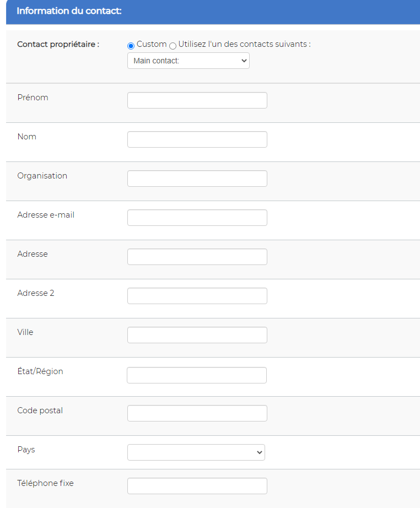Select 'Utilisez l'un des contacts suivants' radio
This screenshot has height=508, width=420.
pos(173,46)
